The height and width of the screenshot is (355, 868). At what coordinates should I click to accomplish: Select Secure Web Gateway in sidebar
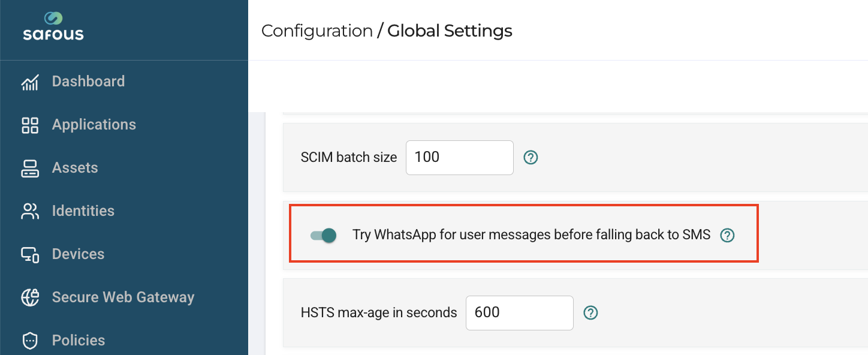(x=123, y=297)
